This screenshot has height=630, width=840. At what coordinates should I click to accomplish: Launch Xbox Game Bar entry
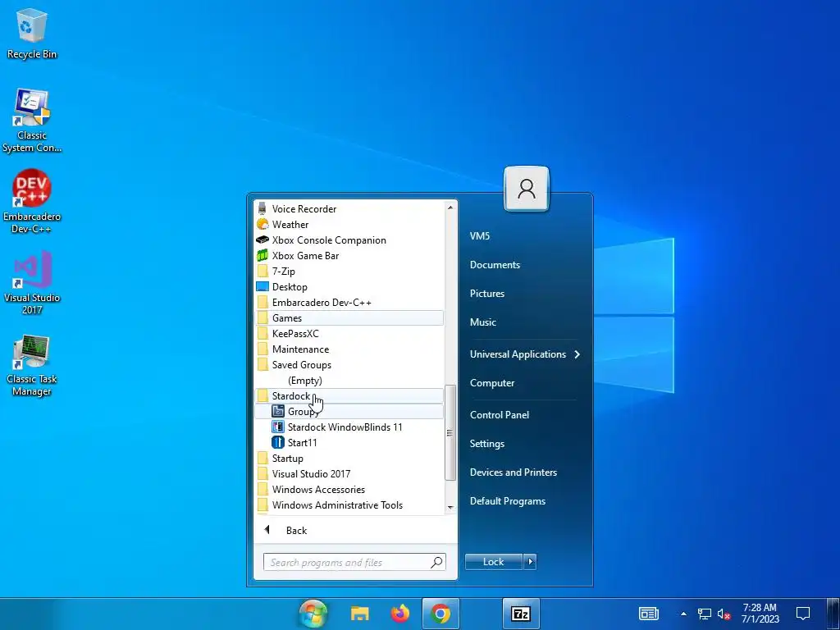pos(349,256)
